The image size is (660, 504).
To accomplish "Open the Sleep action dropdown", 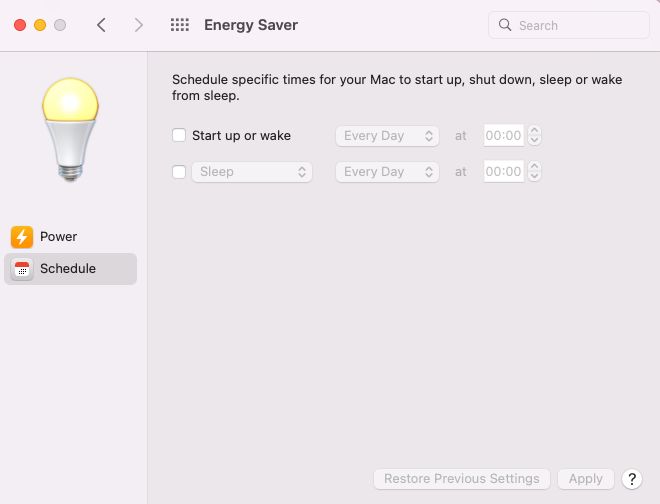I will [252, 172].
